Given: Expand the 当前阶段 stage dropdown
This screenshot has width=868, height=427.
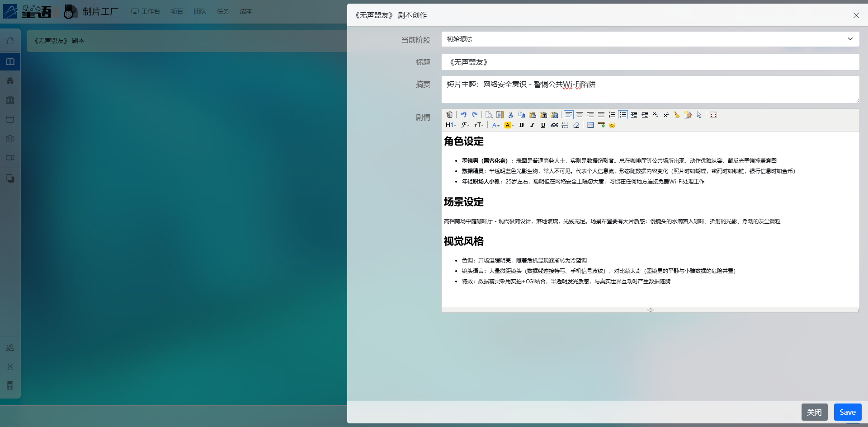Looking at the screenshot, I should coord(650,39).
